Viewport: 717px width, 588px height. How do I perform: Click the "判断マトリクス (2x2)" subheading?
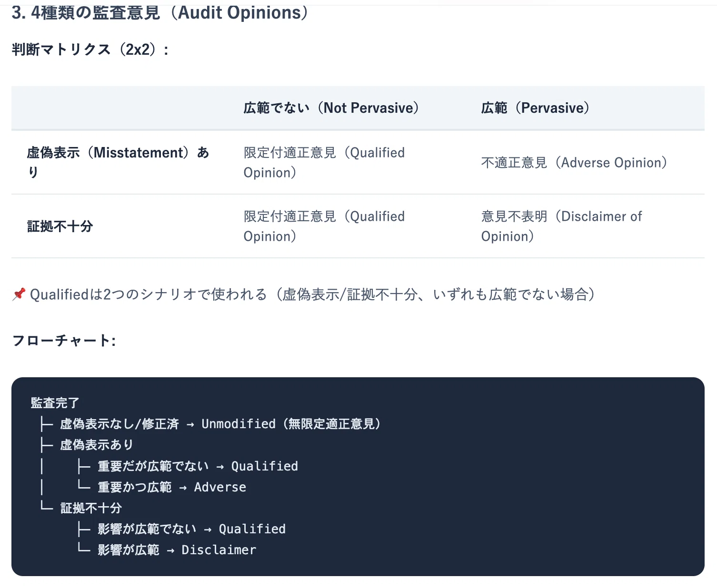pyautogui.click(x=90, y=49)
